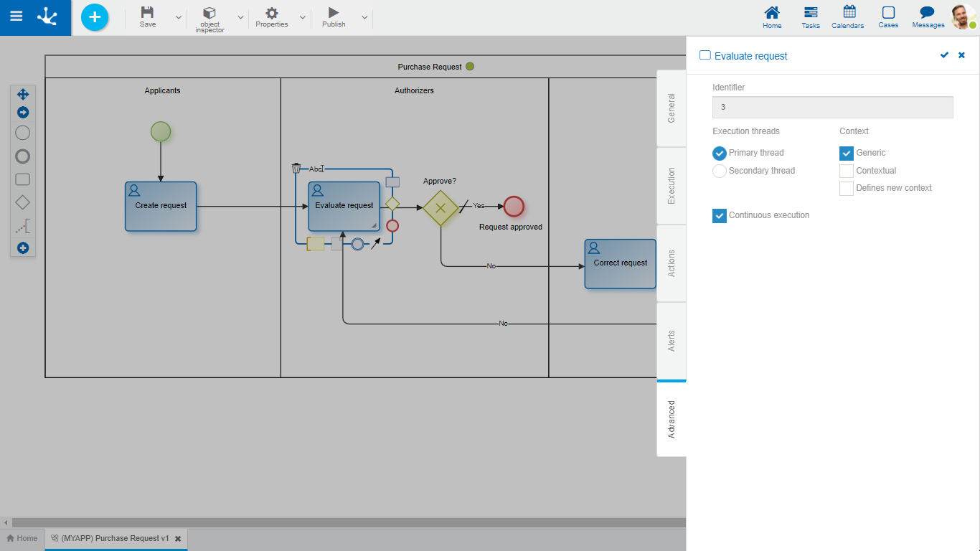Expand the Save dropdown arrow
Image resolution: width=980 pixels, height=551 pixels.
[x=179, y=17]
